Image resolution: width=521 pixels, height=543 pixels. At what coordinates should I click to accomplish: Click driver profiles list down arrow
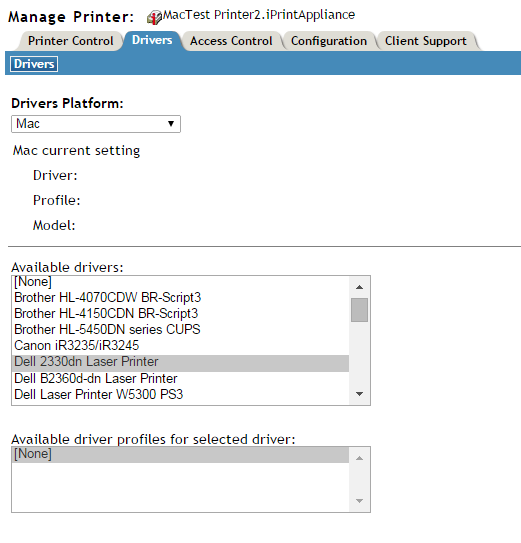coord(360,501)
